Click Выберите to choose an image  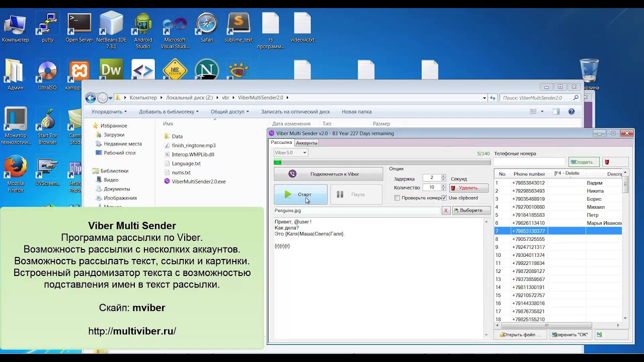click(471, 211)
